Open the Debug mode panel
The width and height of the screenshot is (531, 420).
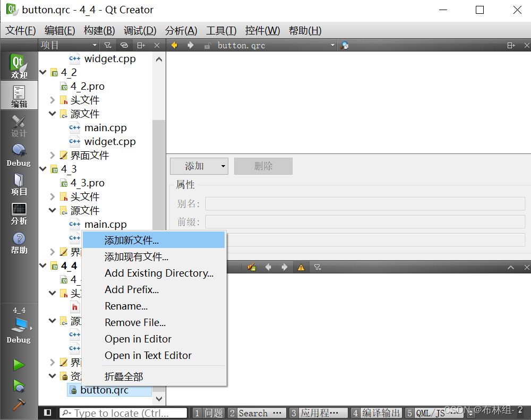tap(19, 154)
